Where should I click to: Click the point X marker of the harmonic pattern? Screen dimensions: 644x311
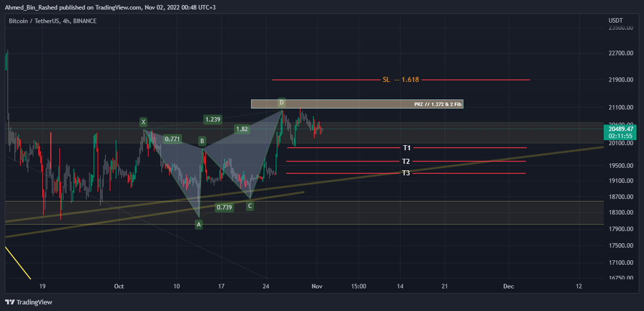click(x=143, y=122)
